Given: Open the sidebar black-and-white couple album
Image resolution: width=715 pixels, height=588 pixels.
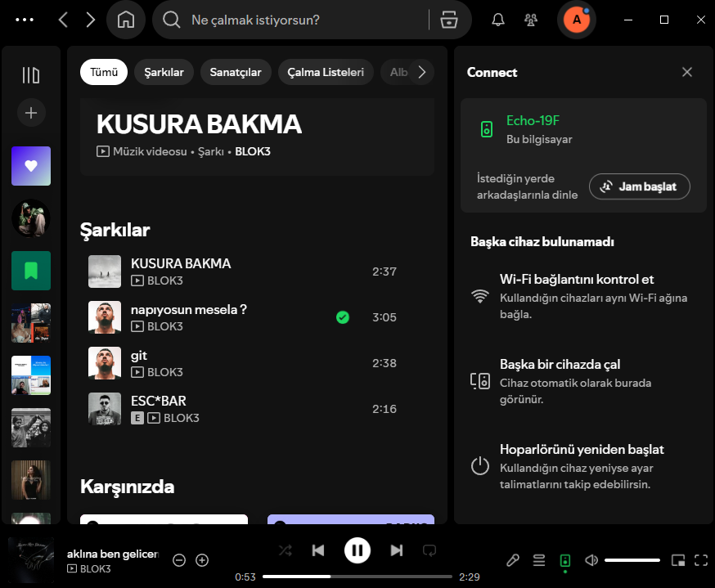Looking at the screenshot, I should (x=31, y=428).
